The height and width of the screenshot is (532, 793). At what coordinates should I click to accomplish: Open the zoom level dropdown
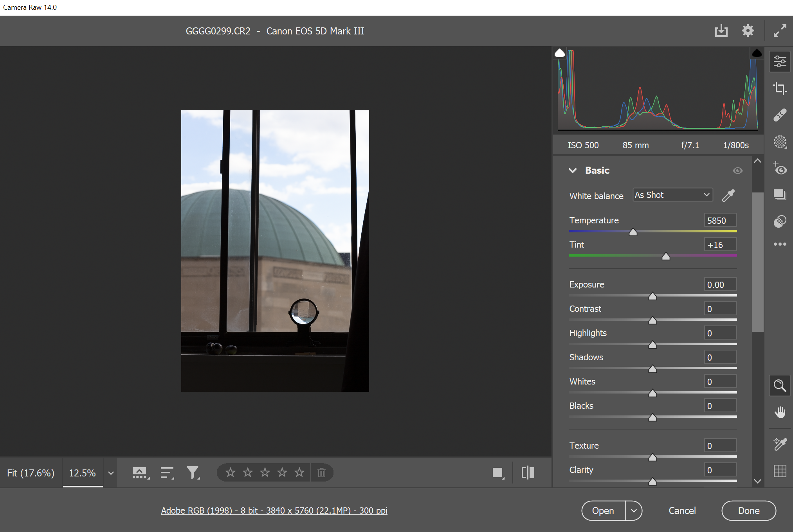(110, 473)
